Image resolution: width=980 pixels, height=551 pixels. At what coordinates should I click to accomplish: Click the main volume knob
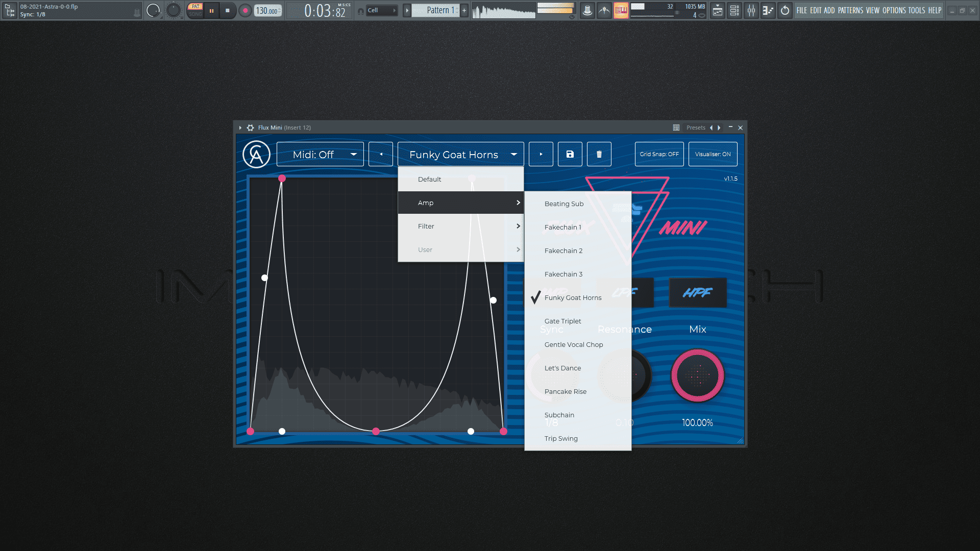pyautogui.click(x=153, y=10)
